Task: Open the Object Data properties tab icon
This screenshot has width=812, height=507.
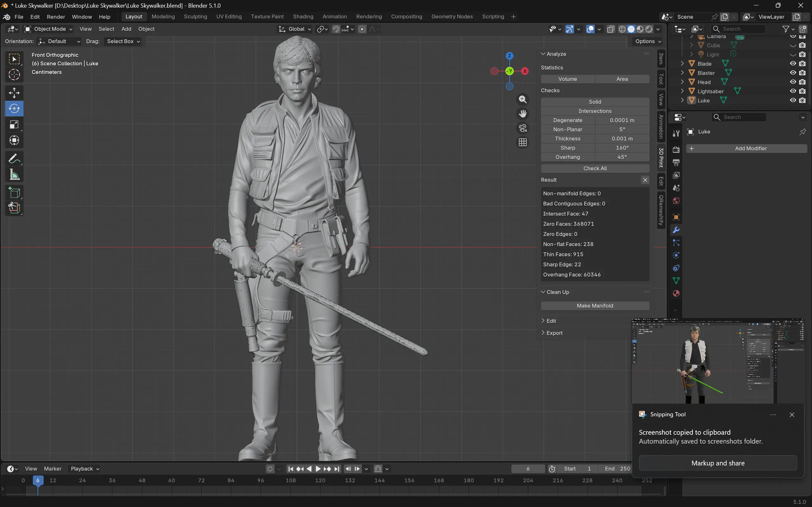Action: [x=676, y=281]
